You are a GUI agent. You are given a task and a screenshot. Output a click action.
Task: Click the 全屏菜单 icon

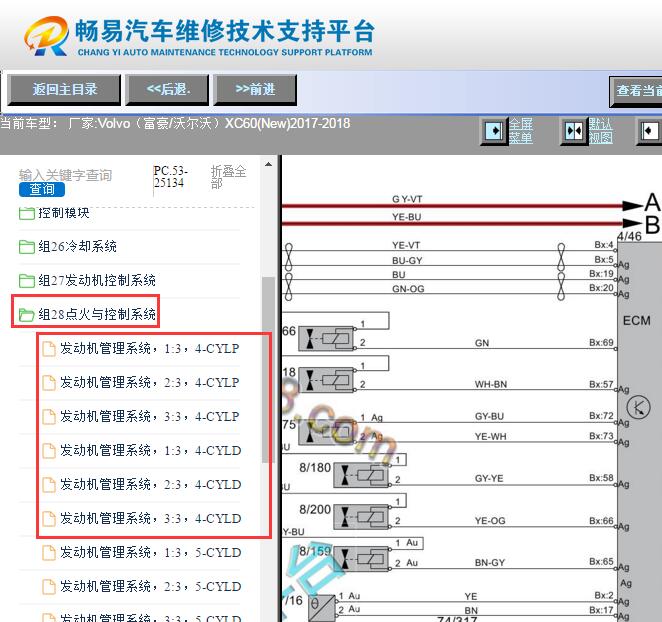(x=494, y=131)
